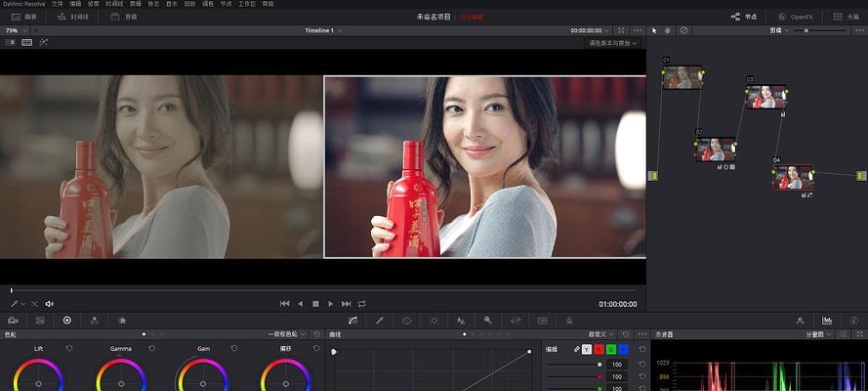
Task: Toggle the Gallery panel
Action: pos(23,17)
